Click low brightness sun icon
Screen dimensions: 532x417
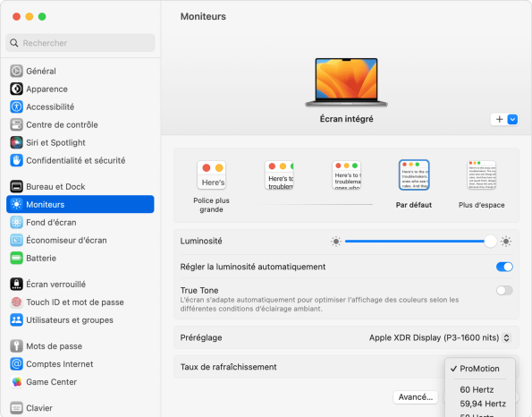[336, 242]
